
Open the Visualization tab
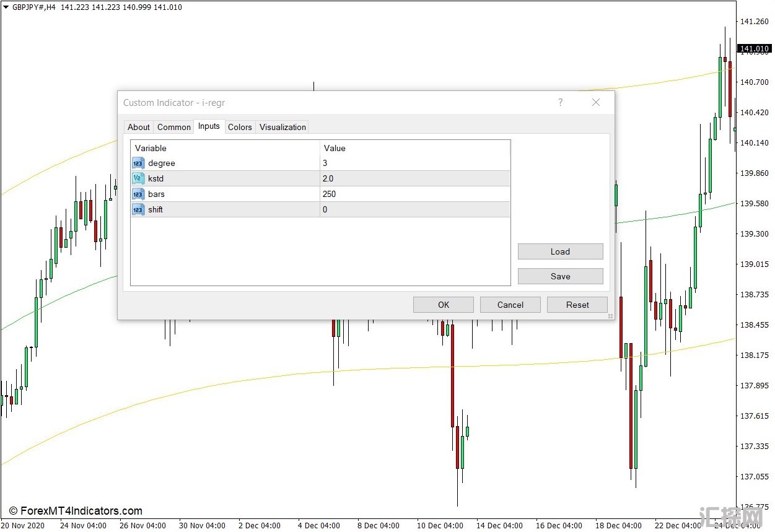[x=282, y=127]
